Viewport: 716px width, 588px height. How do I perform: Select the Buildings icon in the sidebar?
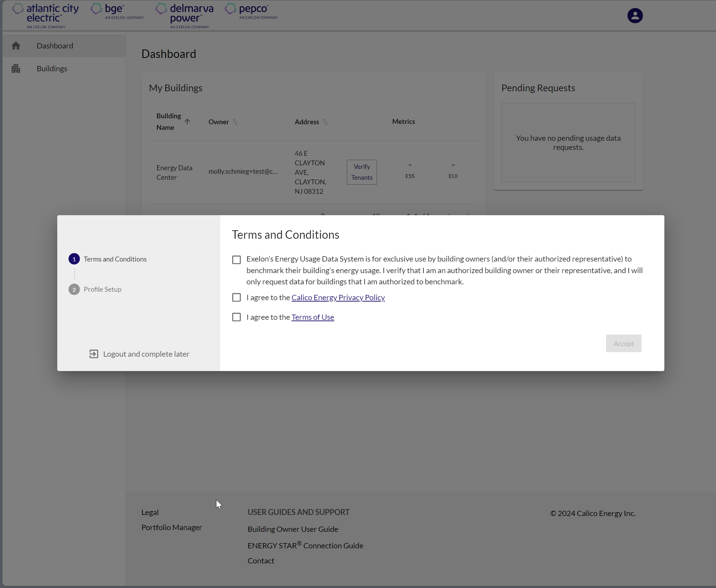pos(16,68)
